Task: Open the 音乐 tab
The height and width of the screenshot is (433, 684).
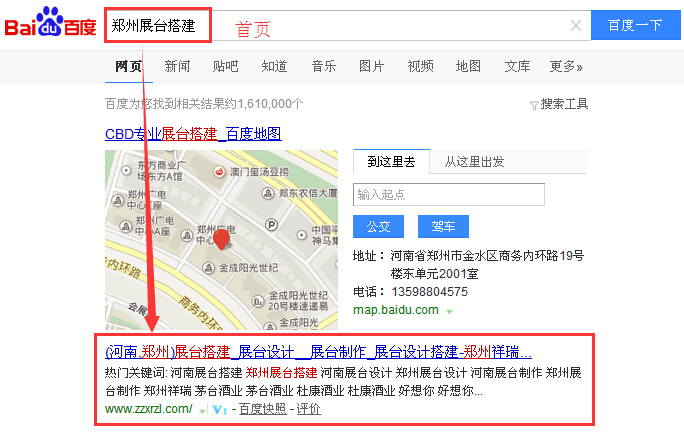Action: [324, 66]
